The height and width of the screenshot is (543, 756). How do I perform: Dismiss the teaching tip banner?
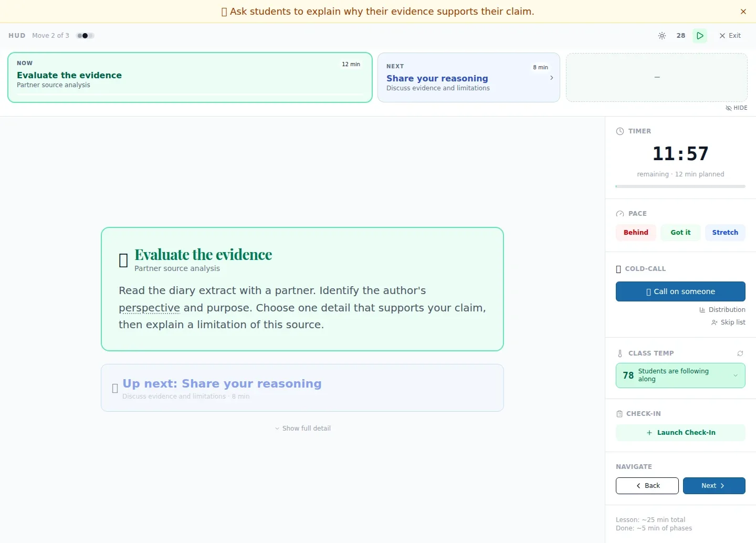743,12
